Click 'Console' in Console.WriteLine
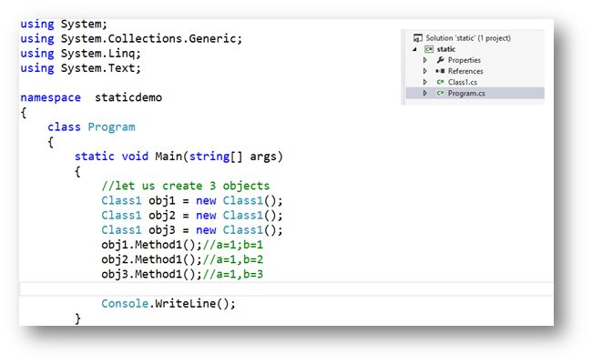 [x=125, y=304]
